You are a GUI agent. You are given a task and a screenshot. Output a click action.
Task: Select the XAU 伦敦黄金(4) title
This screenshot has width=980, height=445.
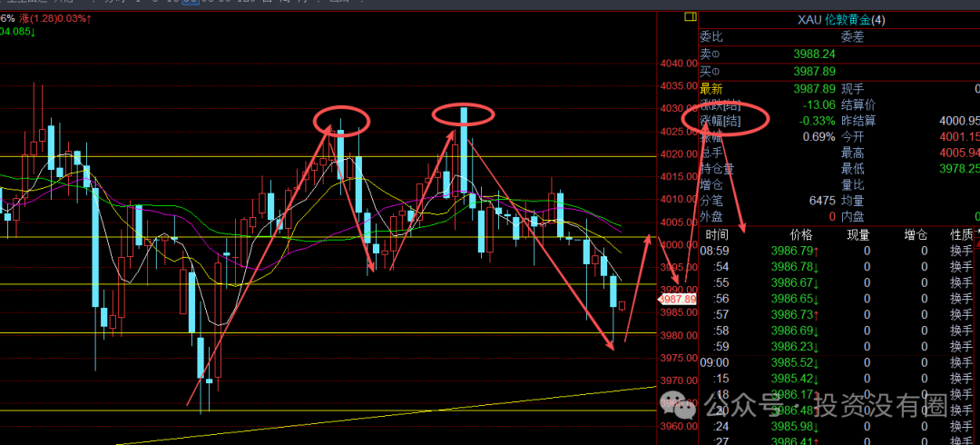click(x=841, y=20)
